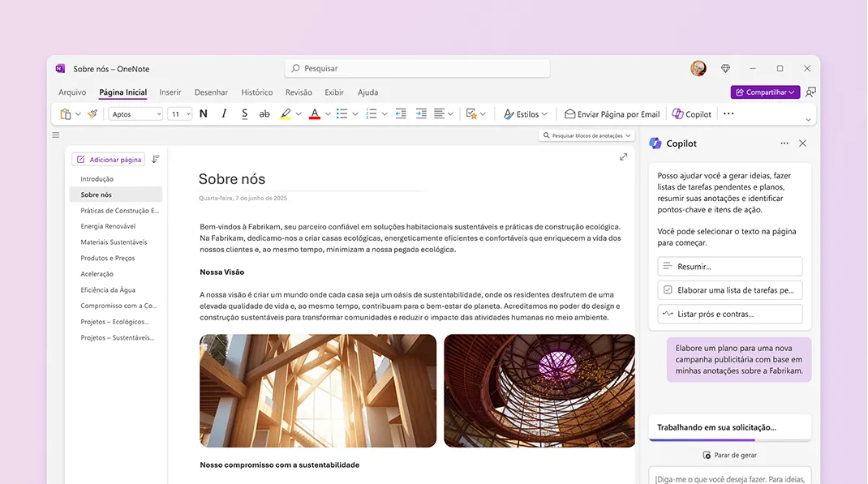868x484 pixels.
Task: Open Copilot from the ribbon
Action: pyautogui.click(x=691, y=114)
